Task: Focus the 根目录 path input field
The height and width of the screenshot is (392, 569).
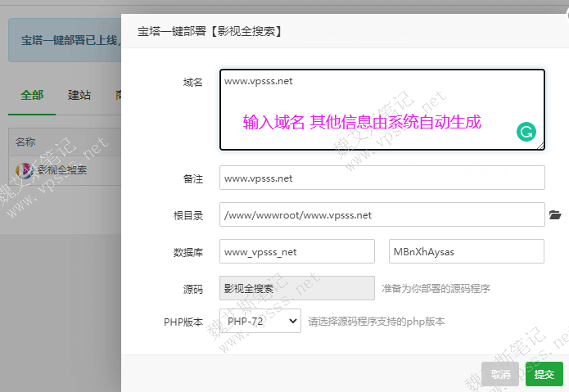Action: (382, 214)
